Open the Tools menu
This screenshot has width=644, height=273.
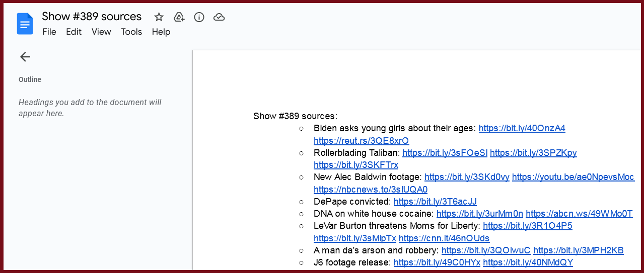tap(131, 32)
